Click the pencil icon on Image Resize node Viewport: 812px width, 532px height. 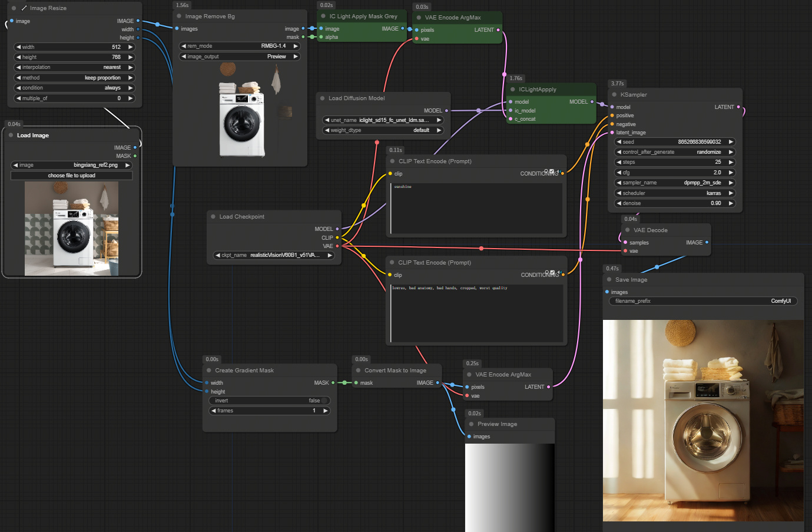tap(25, 8)
